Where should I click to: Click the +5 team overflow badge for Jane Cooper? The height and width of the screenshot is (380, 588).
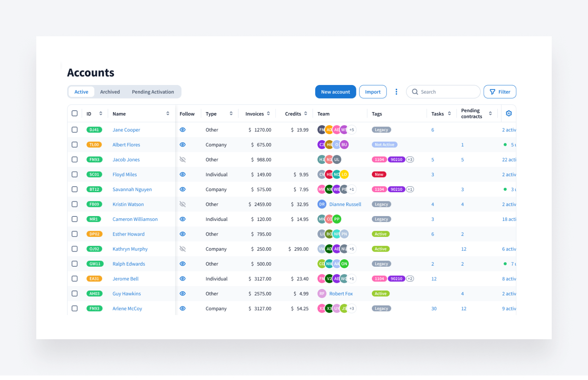click(x=352, y=130)
